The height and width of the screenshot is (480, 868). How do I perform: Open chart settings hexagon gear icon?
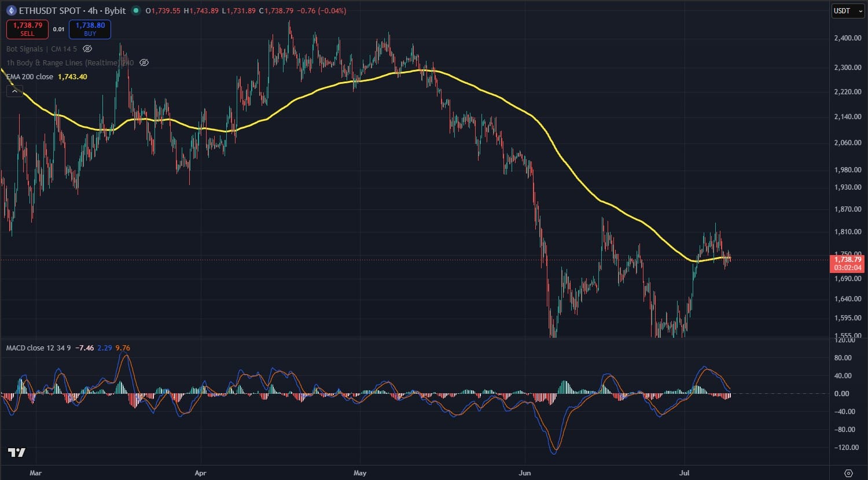click(x=849, y=472)
